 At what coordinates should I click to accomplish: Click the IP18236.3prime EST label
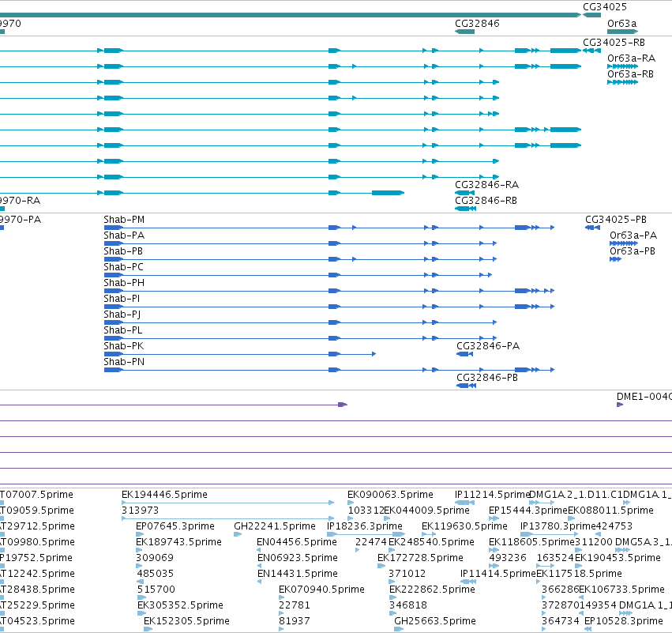364,526
